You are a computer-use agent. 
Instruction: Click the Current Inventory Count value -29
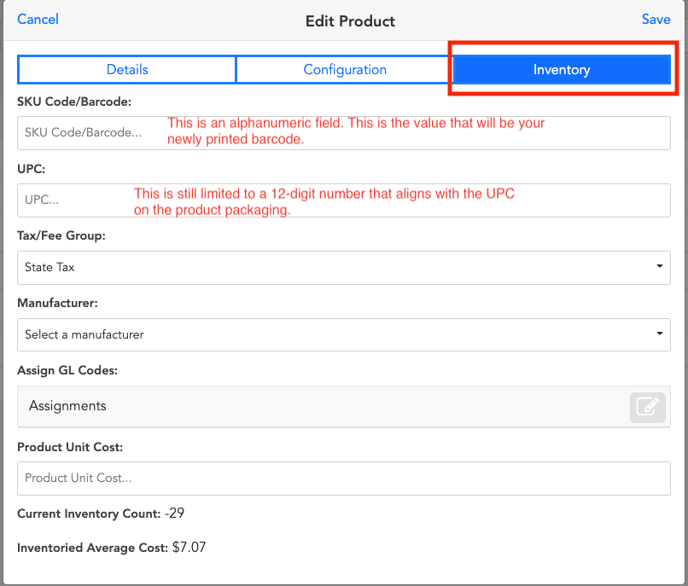click(x=175, y=513)
